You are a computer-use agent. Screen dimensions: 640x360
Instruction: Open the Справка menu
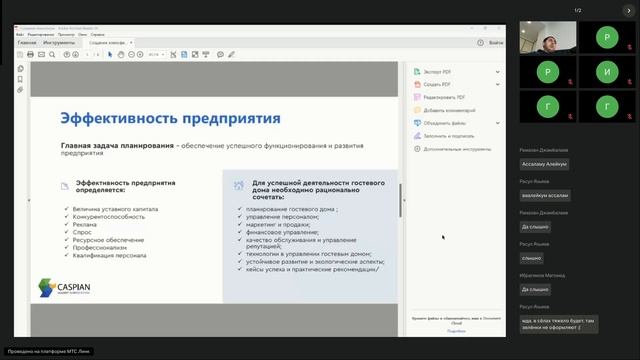98,35
